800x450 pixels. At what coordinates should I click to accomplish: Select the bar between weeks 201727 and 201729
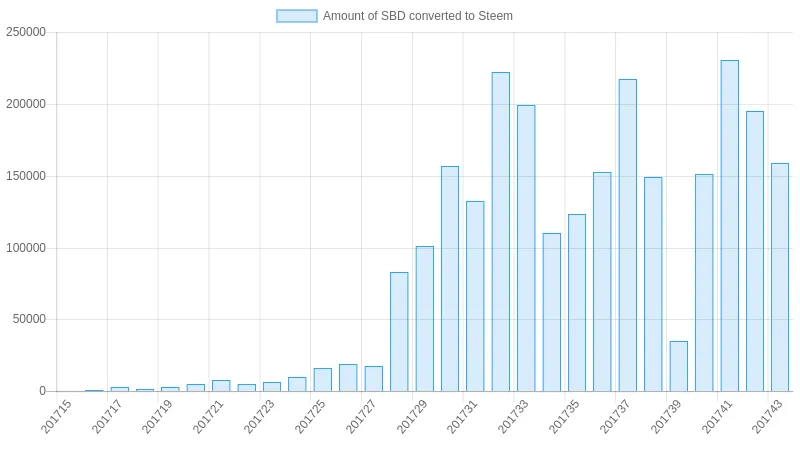coord(399,332)
